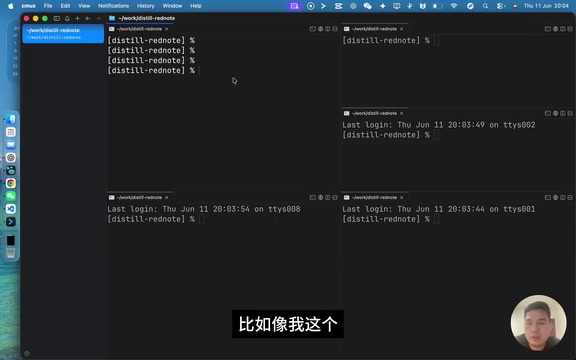Viewport: 576px width, 360px height.
Task: Click the purple screen recording menu bar icon
Action: [x=295, y=6]
